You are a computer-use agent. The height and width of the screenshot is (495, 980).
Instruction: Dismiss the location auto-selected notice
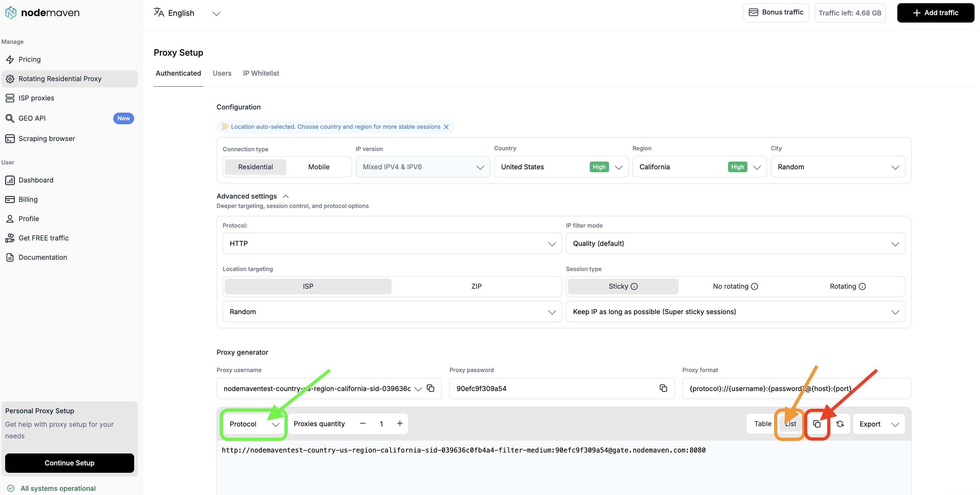click(x=446, y=127)
